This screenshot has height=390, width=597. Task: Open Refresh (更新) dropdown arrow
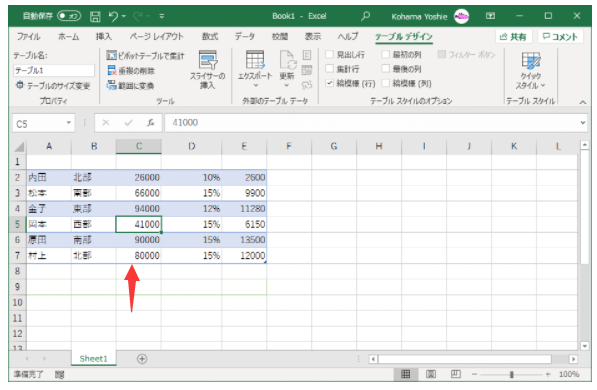pos(287,85)
